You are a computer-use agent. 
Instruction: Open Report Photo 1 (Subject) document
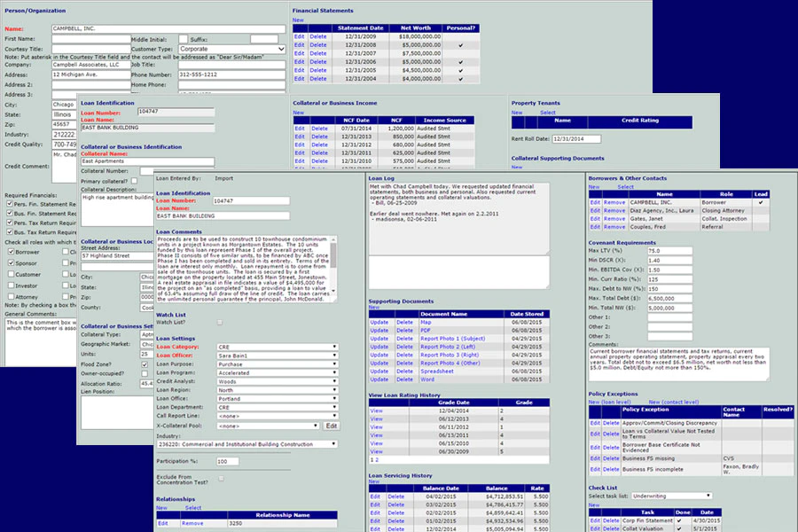[x=453, y=339]
